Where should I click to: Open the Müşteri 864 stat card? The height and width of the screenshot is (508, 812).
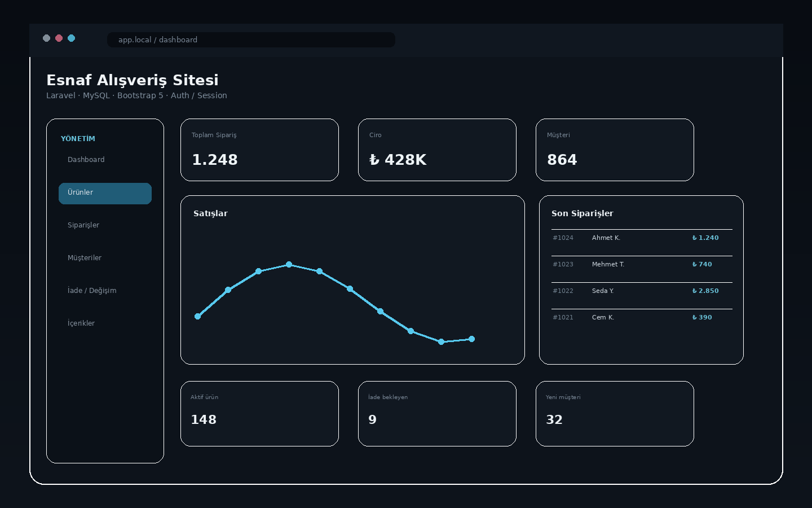coord(615,150)
